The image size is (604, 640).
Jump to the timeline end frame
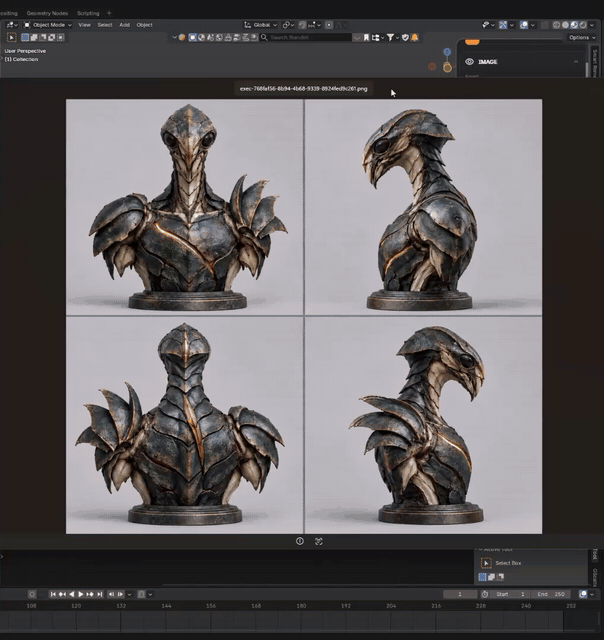(x=99, y=594)
